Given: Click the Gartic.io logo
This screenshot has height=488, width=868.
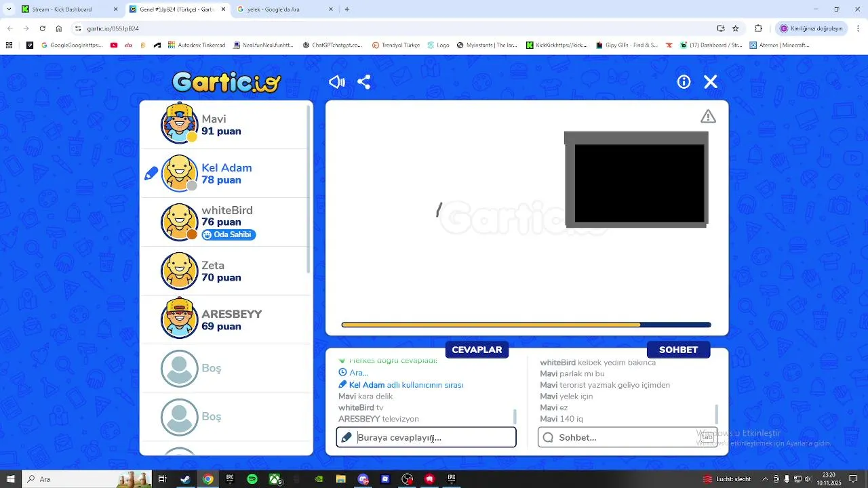Looking at the screenshot, I should [226, 82].
